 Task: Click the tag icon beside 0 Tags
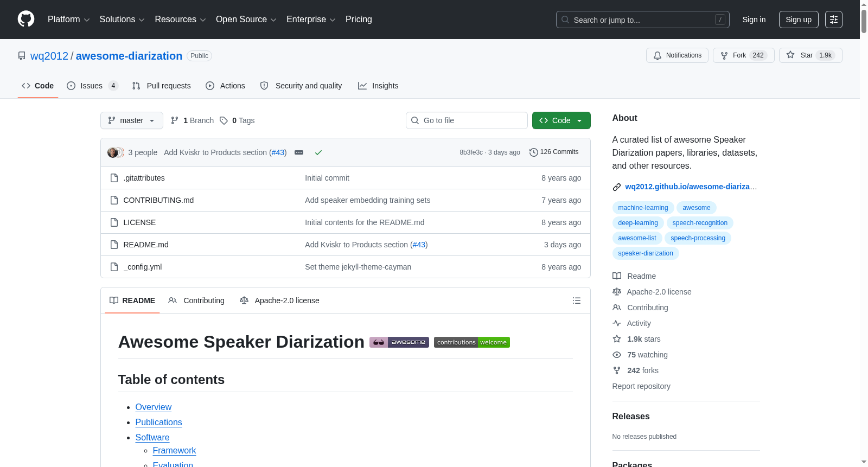click(224, 120)
